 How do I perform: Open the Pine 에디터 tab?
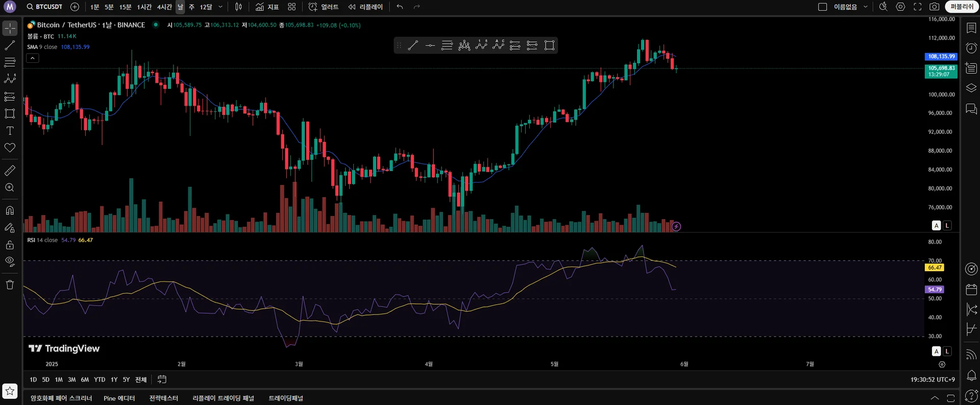[x=119, y=398]
